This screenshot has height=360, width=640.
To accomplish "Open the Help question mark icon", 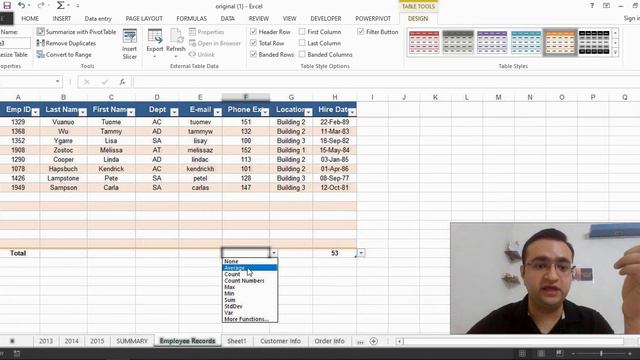I will (592, 6).
